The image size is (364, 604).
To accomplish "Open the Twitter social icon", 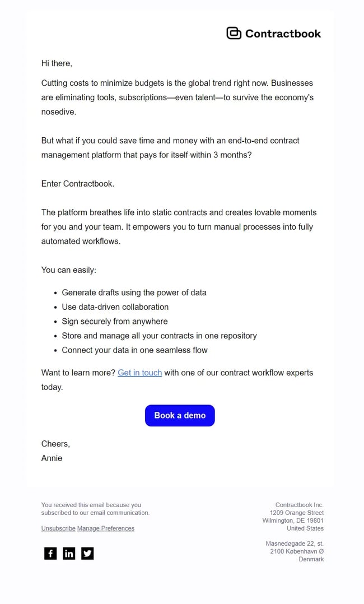I will (87, 554).
